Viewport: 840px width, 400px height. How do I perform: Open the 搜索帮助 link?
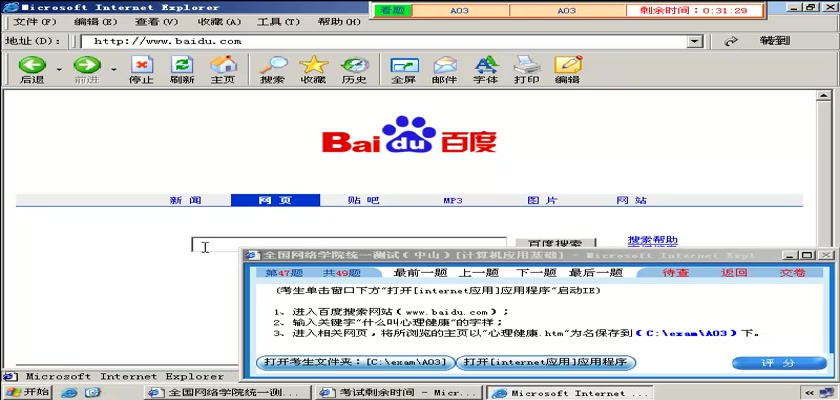point(652,240)
